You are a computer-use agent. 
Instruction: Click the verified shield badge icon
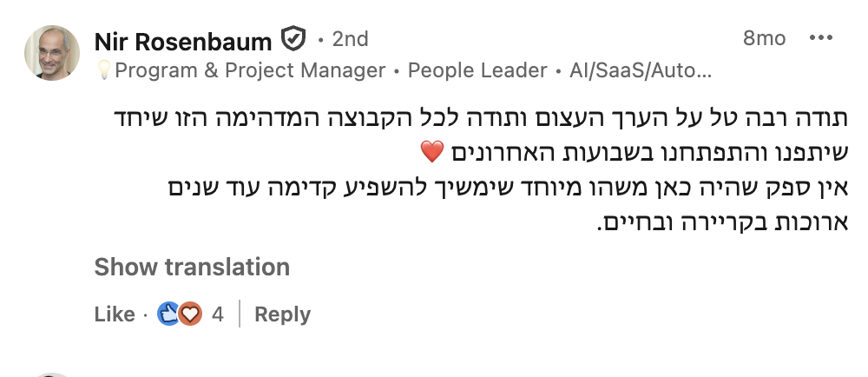click(293, 39)
